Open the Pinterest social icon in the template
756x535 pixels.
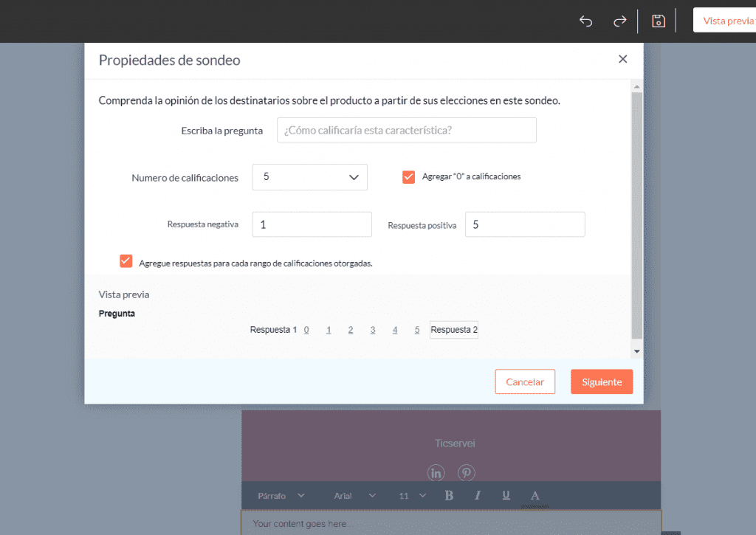466,473
